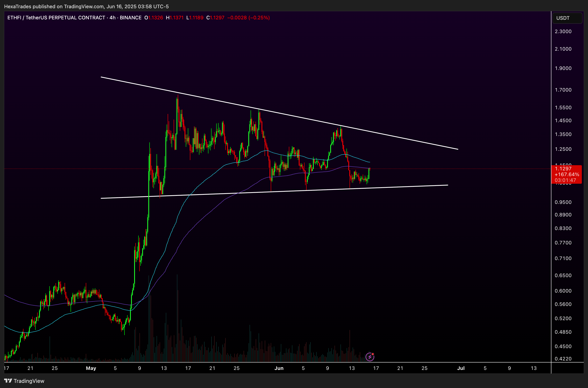Click the 0.4500 price axis label
The image size is (588, 388).
pos(563,346)
